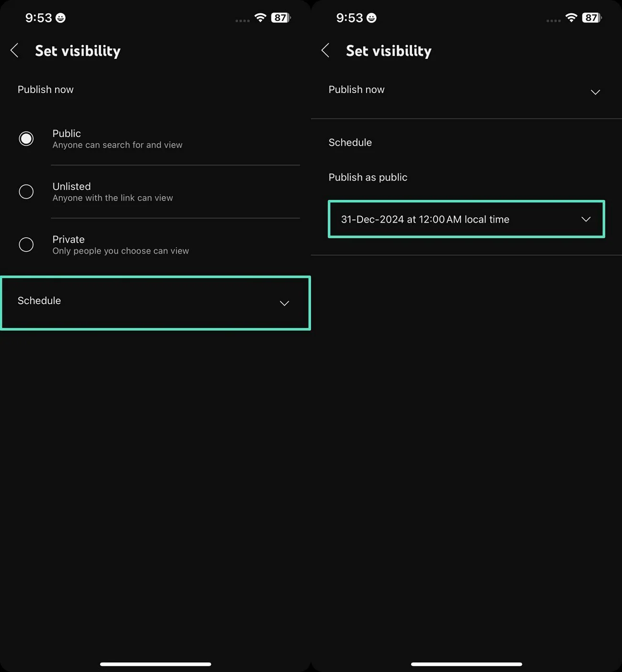Viewport: 622px width, 672px height.
Task: Select the Unlisted visibility radio button
Action: [x=26, y=192]
